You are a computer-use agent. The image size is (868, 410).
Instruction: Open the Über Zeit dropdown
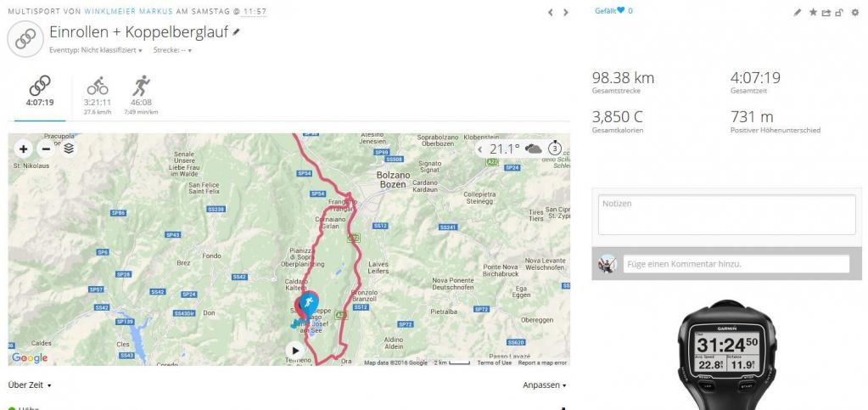[30, 385]
